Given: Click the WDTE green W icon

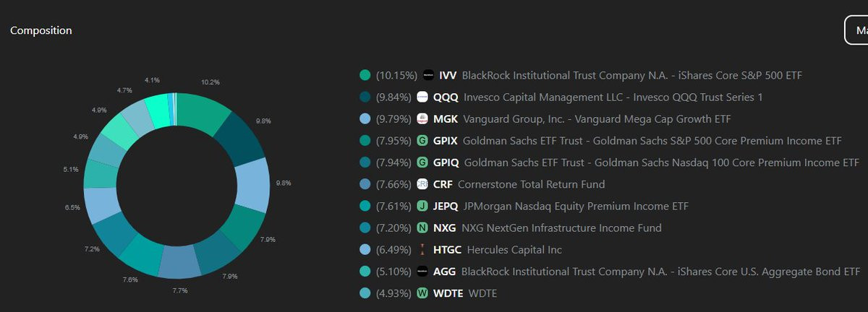Looking at the screenshot, I should [x=423, y=293].
